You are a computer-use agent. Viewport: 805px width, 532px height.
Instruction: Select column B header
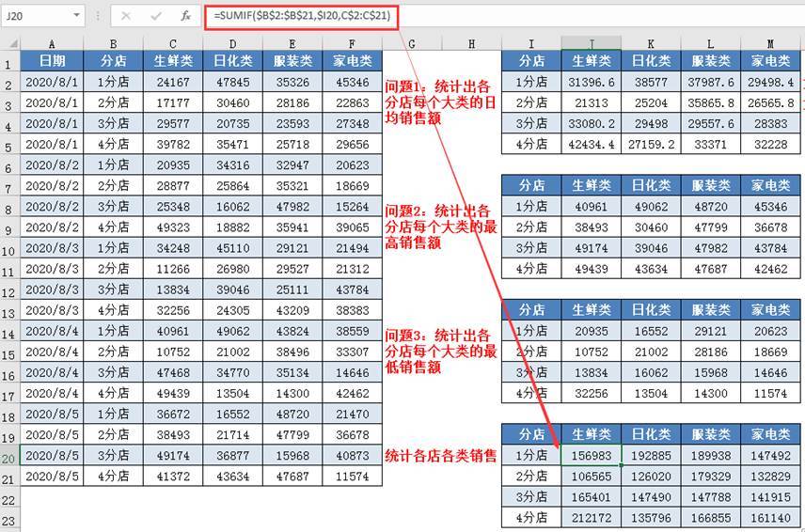point(114,44)
